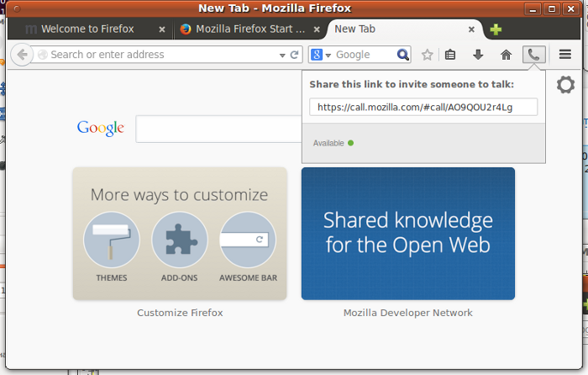Close the Mozilla Firefox Start tab
The width and height of the screenshot is (588, 375).
click(x=317, y=29)
